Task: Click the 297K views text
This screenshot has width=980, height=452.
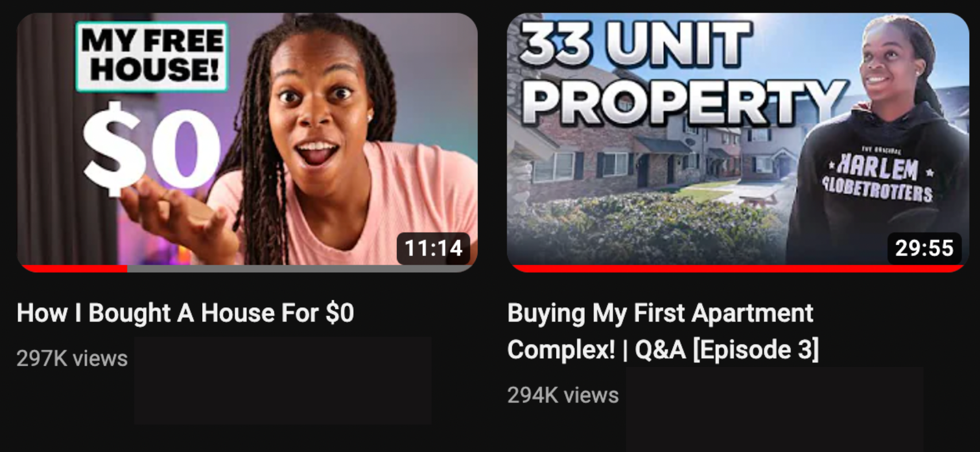Action: coord(72,358)
